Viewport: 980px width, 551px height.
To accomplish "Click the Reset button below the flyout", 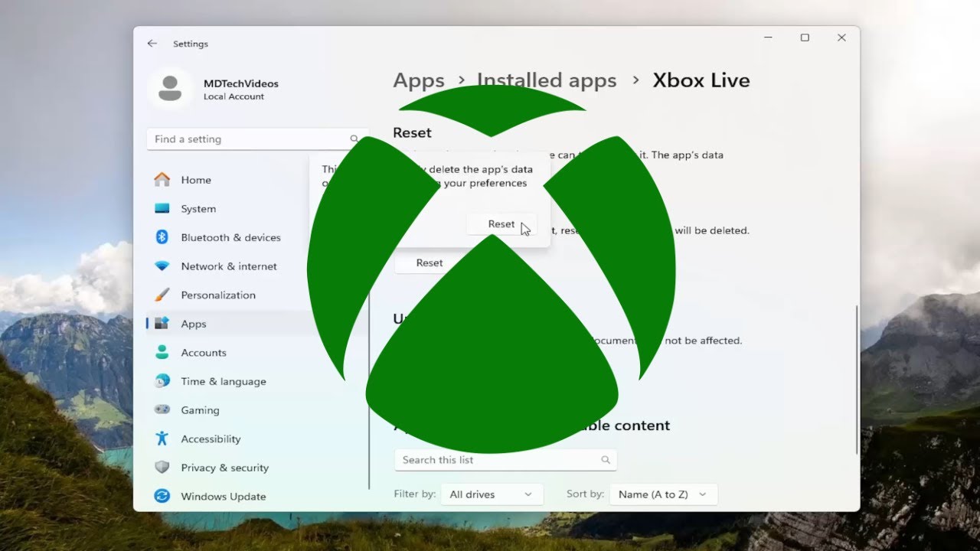I will tap(430, 262).
